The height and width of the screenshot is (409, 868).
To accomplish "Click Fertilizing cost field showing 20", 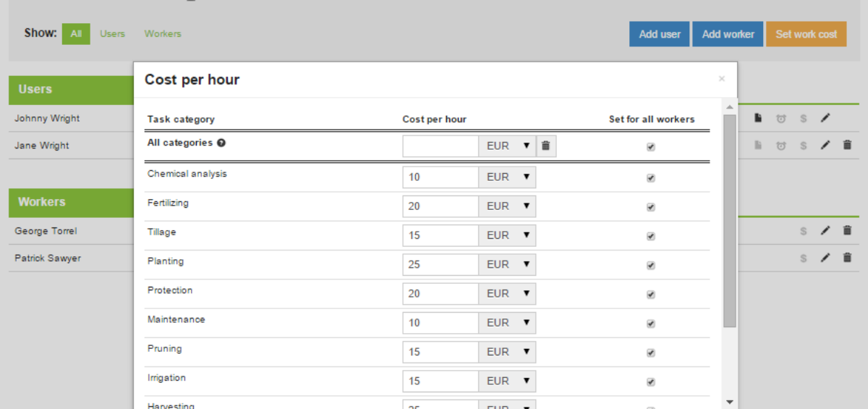I will [x=441, y=206].
